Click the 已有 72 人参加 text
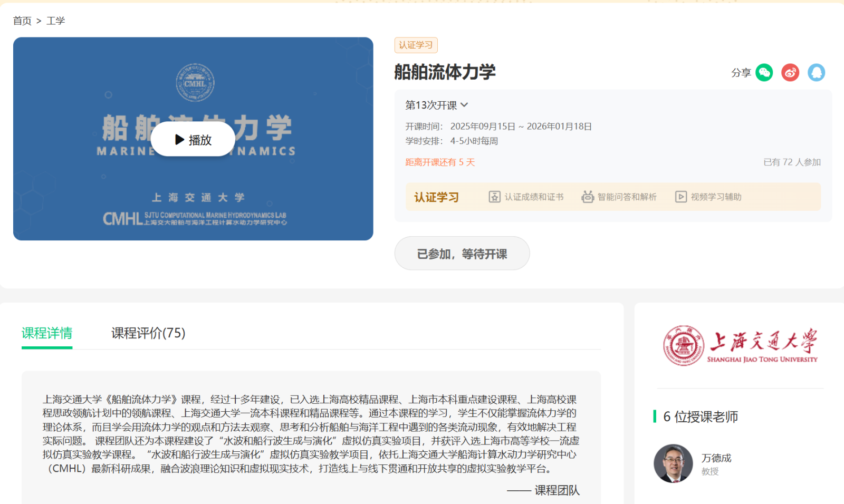Viewport: 844px width, 504px height. [x=792, y=162]
